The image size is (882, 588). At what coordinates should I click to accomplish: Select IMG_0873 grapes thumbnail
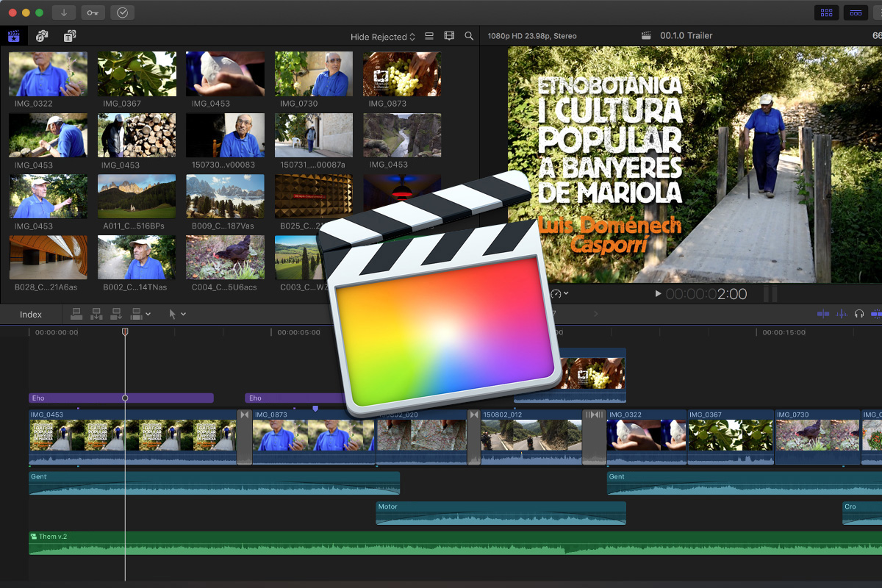point(402,73)
